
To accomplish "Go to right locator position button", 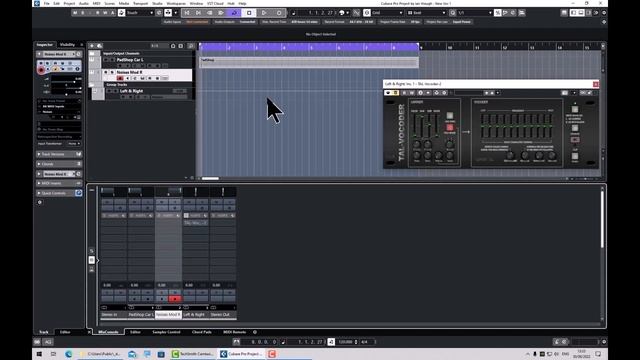I will [198, 13].
